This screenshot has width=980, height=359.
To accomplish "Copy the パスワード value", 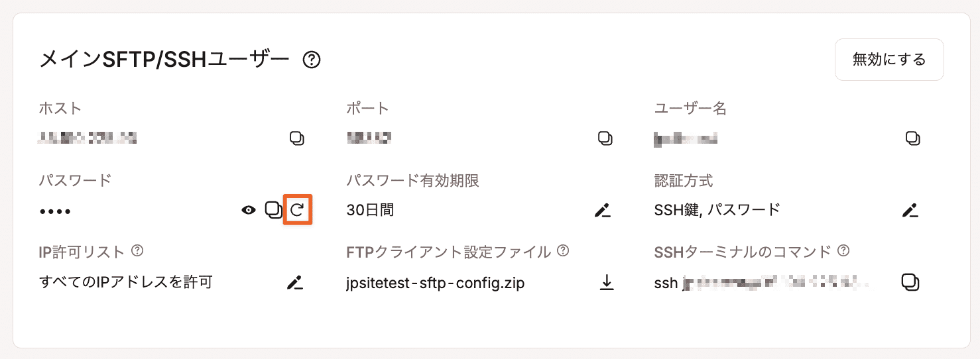I will (x=273, y=210).
